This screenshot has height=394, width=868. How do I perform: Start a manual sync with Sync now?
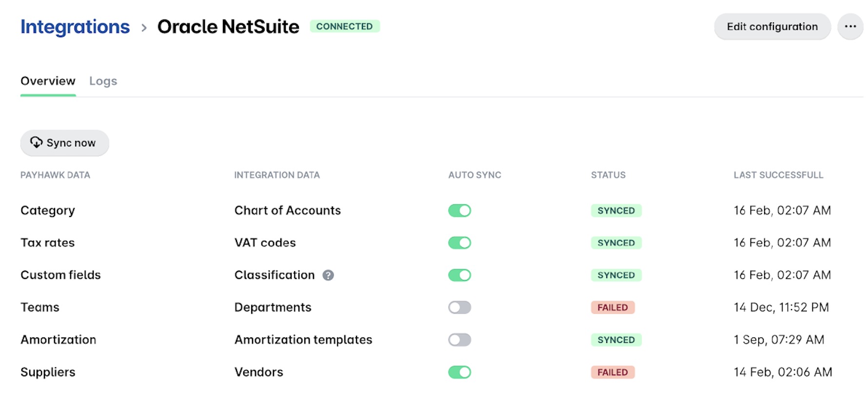64,143
